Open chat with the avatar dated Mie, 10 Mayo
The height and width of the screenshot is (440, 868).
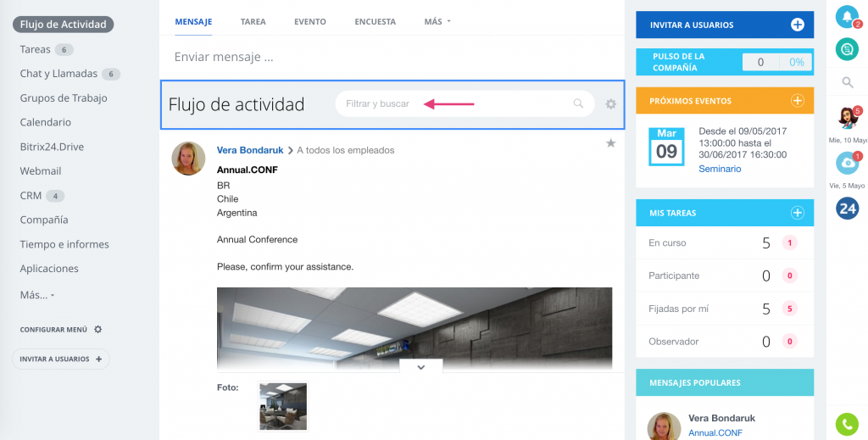pyautogui.click(x=848, y=119)
